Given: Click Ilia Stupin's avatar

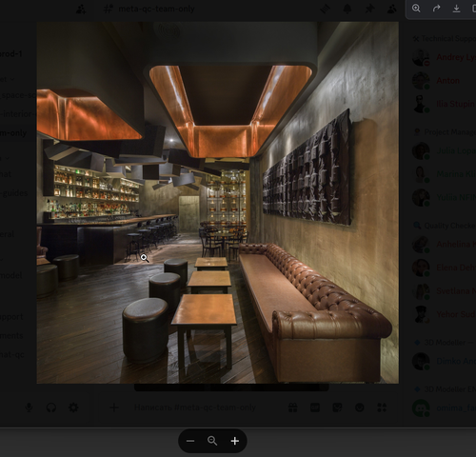Looking at the screenshot, I should (421, 104).
